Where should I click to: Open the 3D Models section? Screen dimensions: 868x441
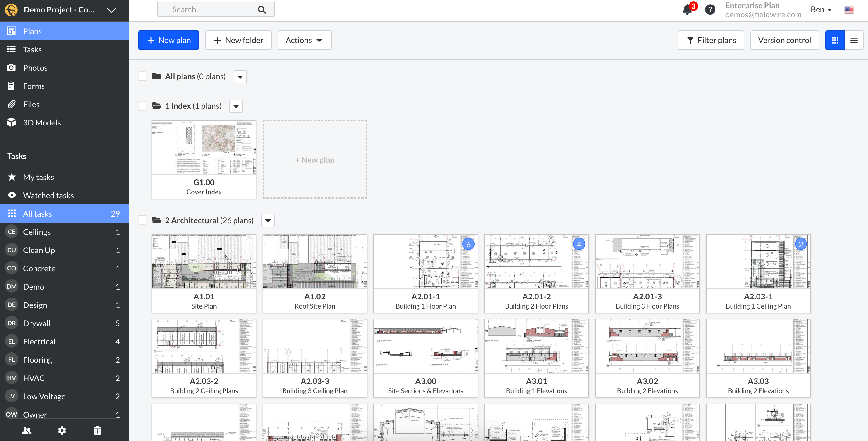click(42, 122)
